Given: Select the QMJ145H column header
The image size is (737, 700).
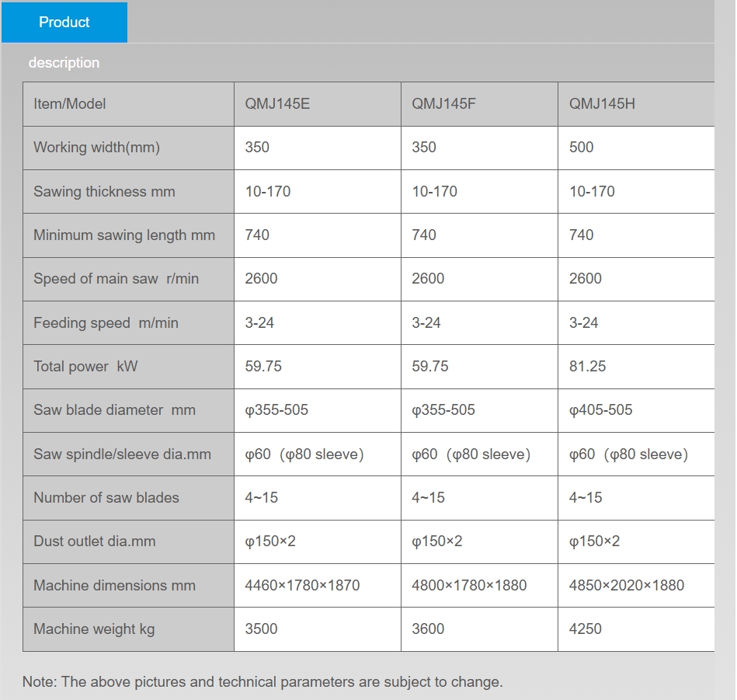Looking at the screenshot, I should coord(602,104).
